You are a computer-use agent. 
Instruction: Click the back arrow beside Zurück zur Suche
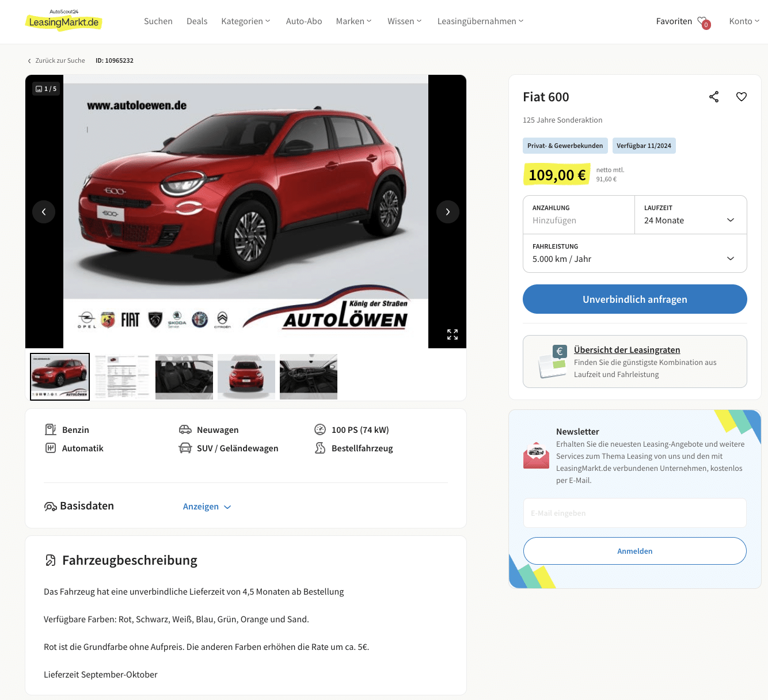[x=29, y=61]
